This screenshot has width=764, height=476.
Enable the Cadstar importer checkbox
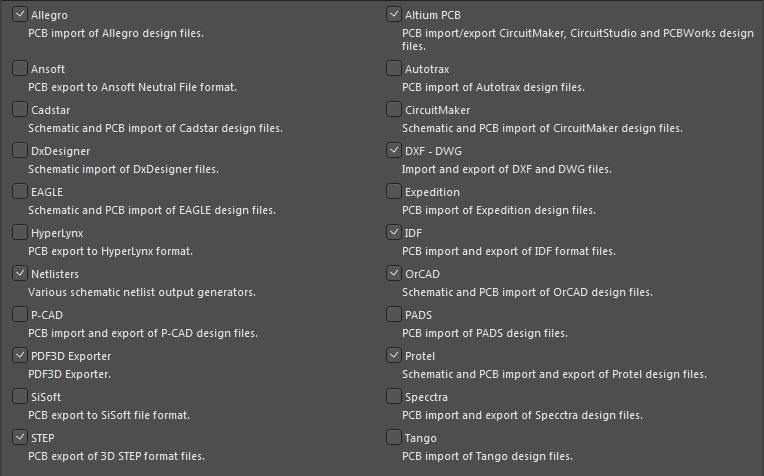click(x=19, y=109)
